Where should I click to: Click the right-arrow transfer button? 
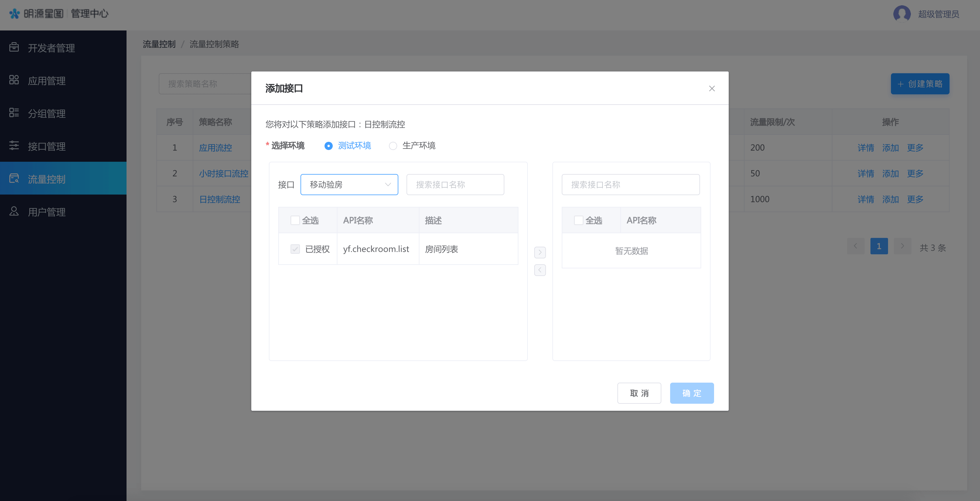[x=539, y=252]
